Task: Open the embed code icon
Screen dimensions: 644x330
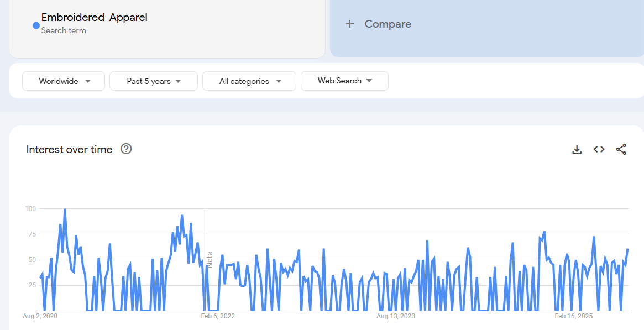Action: pyautogui.click(x=599, y=149)
